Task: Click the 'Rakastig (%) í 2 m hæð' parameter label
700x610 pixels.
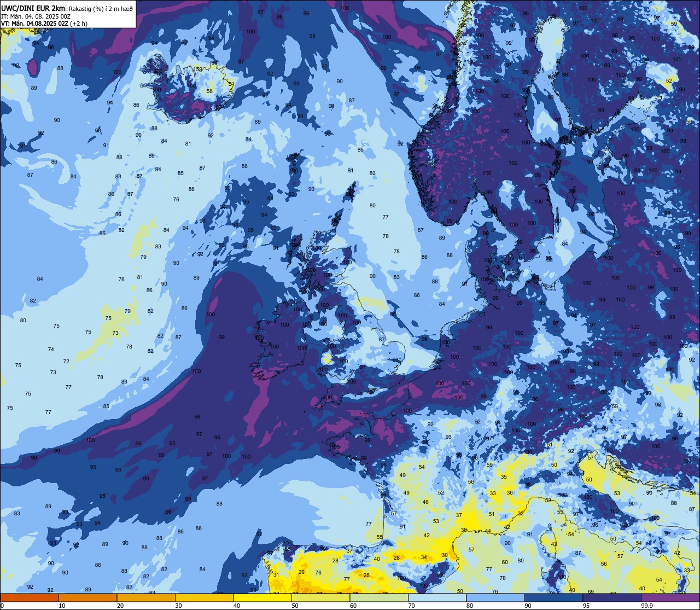Action: click(x=101, y=8)
